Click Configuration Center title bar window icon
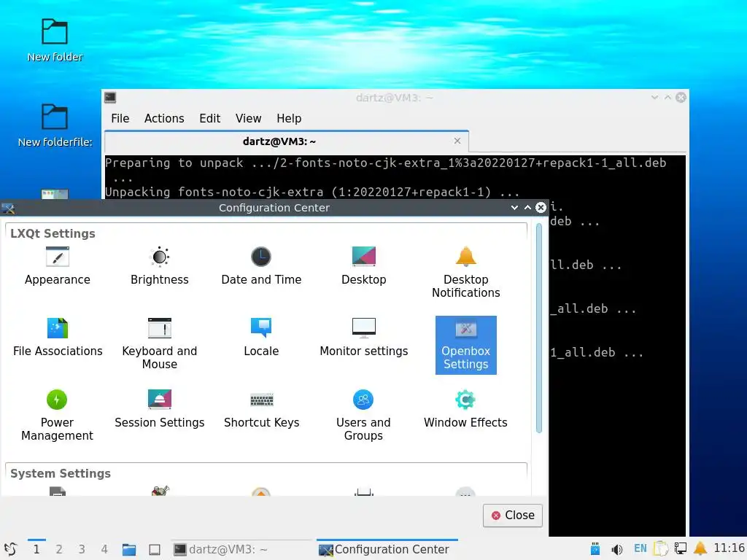Screen dimensions: 747x560 click(x=8, y=208)
